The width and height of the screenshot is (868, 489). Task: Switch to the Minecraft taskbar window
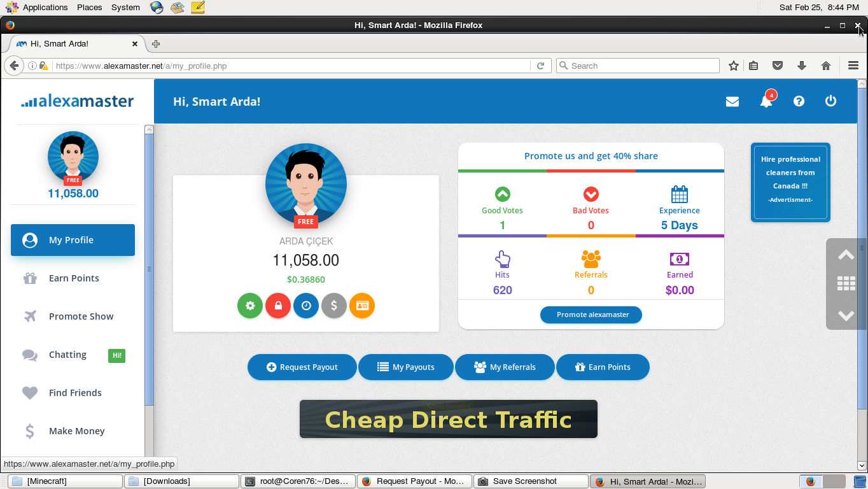coord(64,481)
